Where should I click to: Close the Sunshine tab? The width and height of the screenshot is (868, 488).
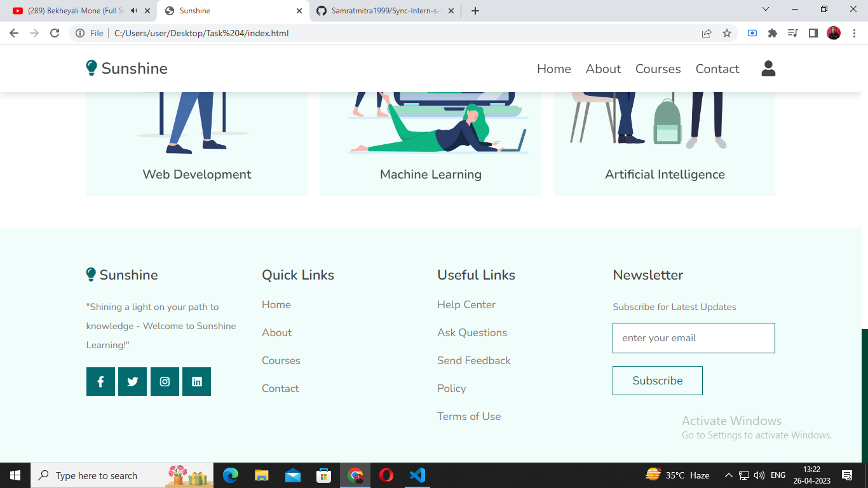299,11
